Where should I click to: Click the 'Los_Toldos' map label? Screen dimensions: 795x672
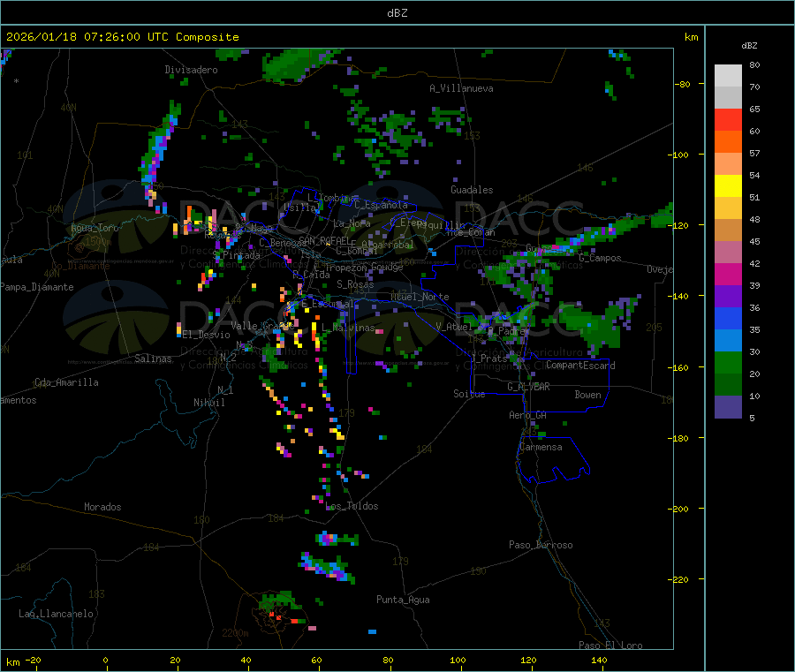pos(352,506)
